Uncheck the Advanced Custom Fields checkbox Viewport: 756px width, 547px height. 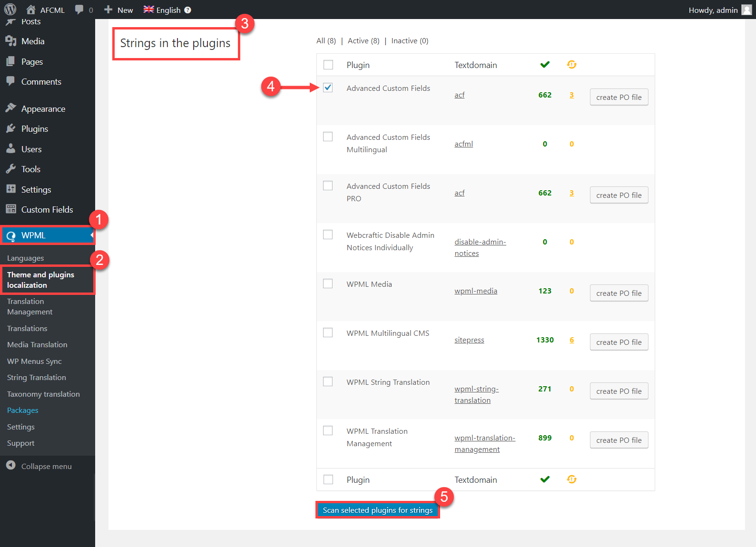[328, 88]
